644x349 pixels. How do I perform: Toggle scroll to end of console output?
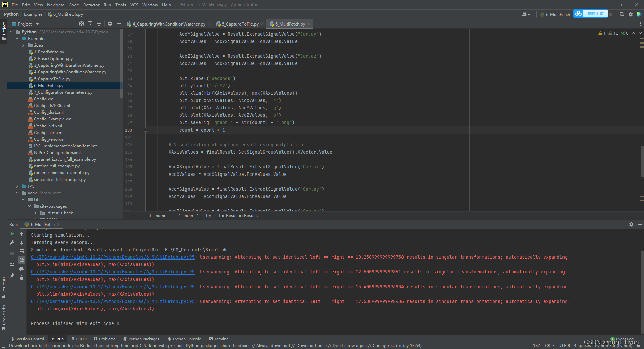22,260
